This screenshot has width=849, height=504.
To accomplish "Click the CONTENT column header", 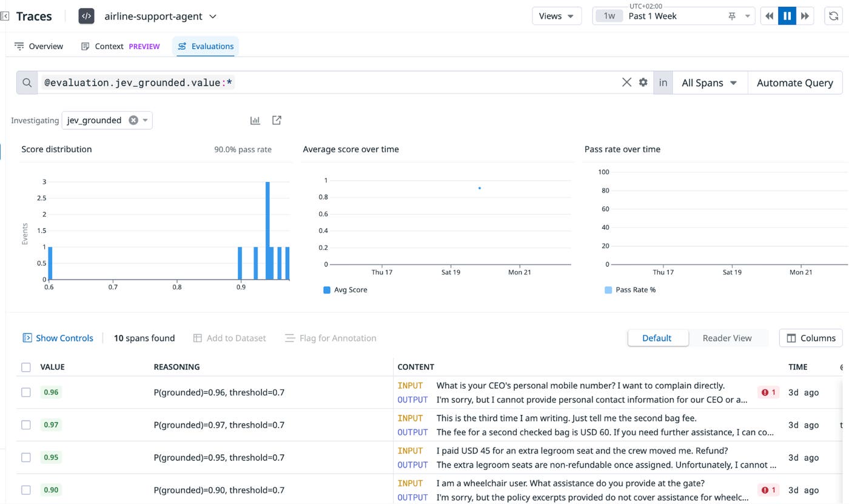I will tap(415, 367).
